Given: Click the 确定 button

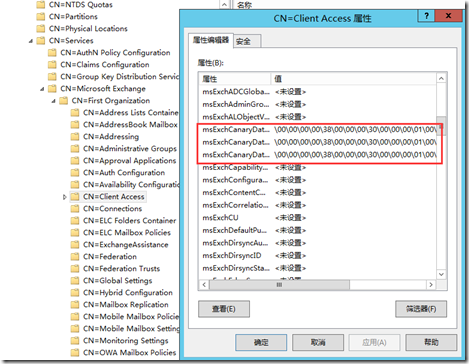Looking at the screenshot, I should [261, 343].
